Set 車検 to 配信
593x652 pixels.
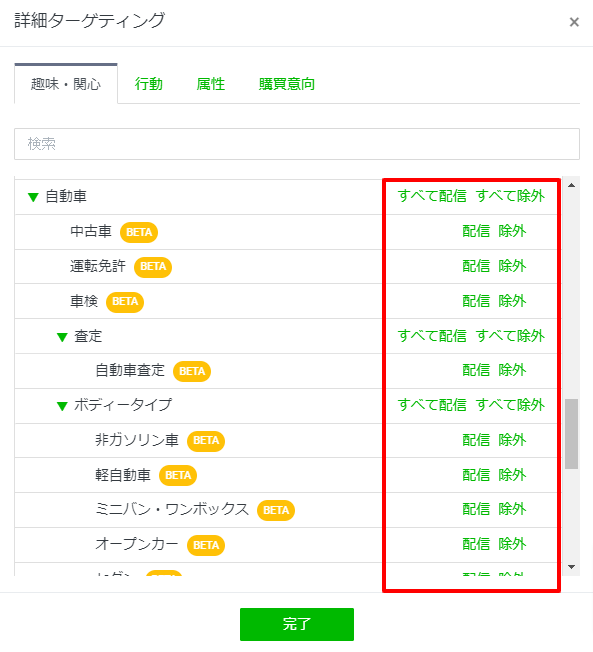pos(476,301)
